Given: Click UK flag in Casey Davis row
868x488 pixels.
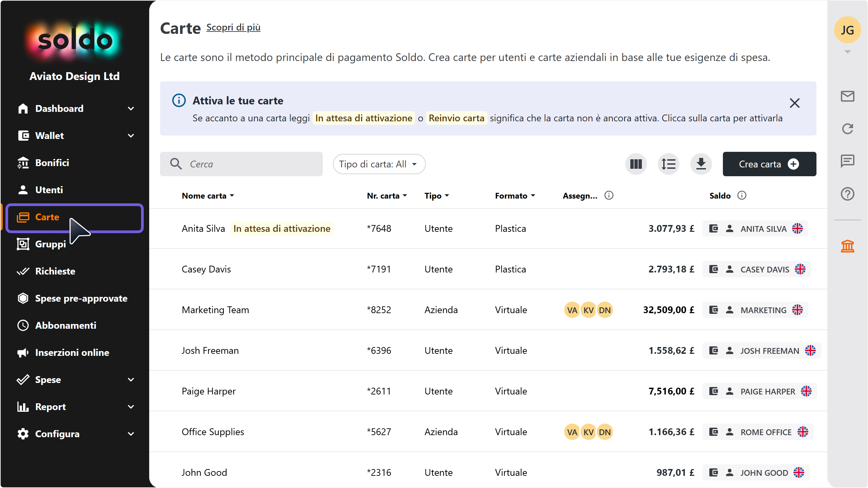Looking at the screenshot, I should [800, 269].
